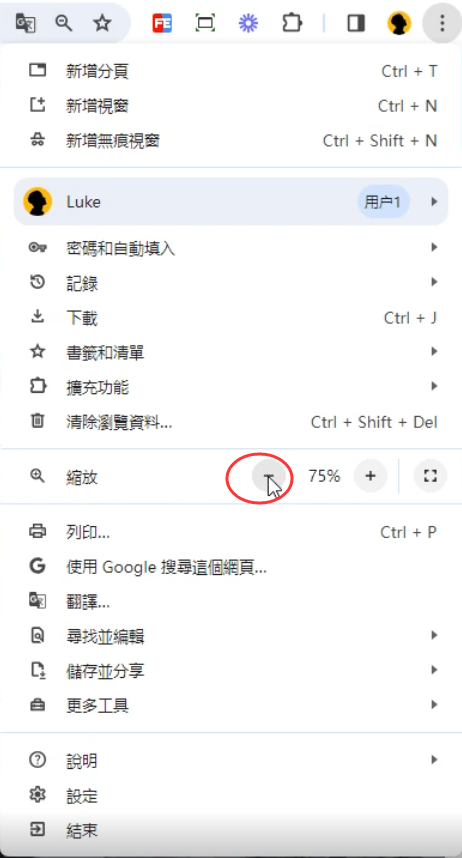
Task: Choose 清除瀏覽資料 from the menu
Action: click(x=230, y=422)
